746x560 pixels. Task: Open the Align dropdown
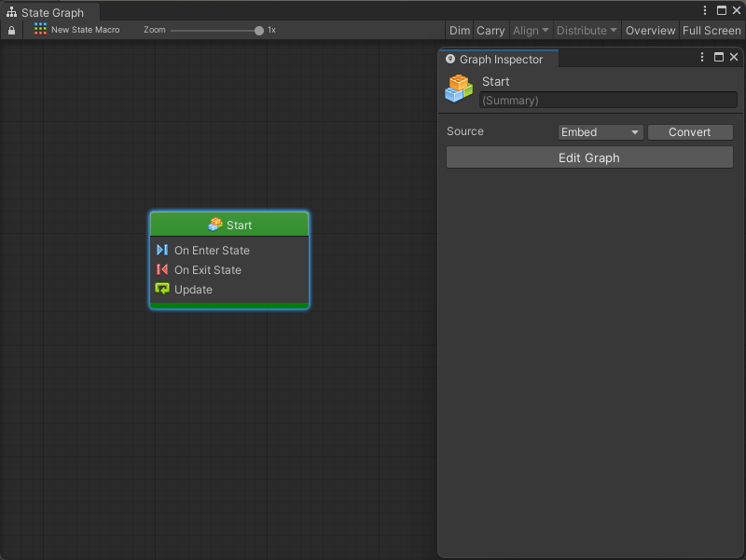[x=531, y=31]
